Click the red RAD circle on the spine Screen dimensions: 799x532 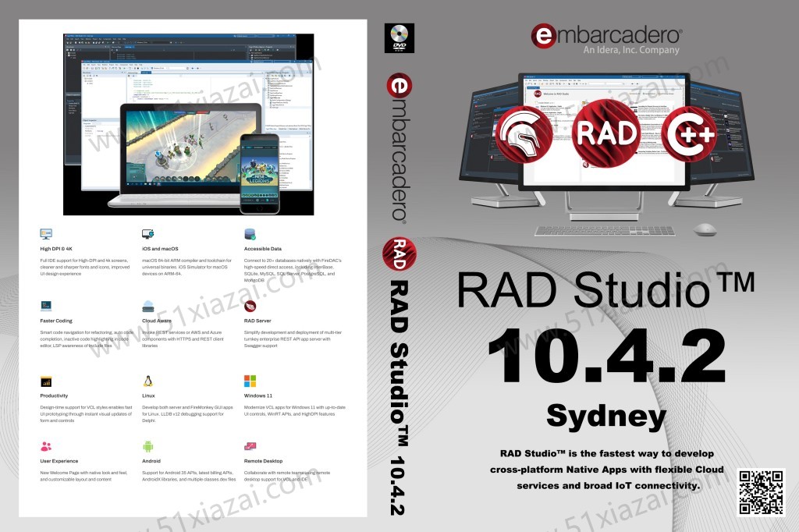coord(399,254)
